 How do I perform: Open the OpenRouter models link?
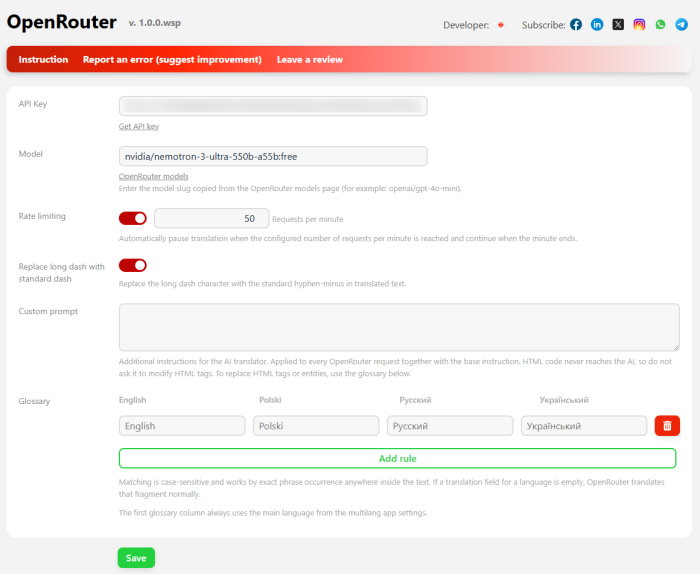click(154, 176)
